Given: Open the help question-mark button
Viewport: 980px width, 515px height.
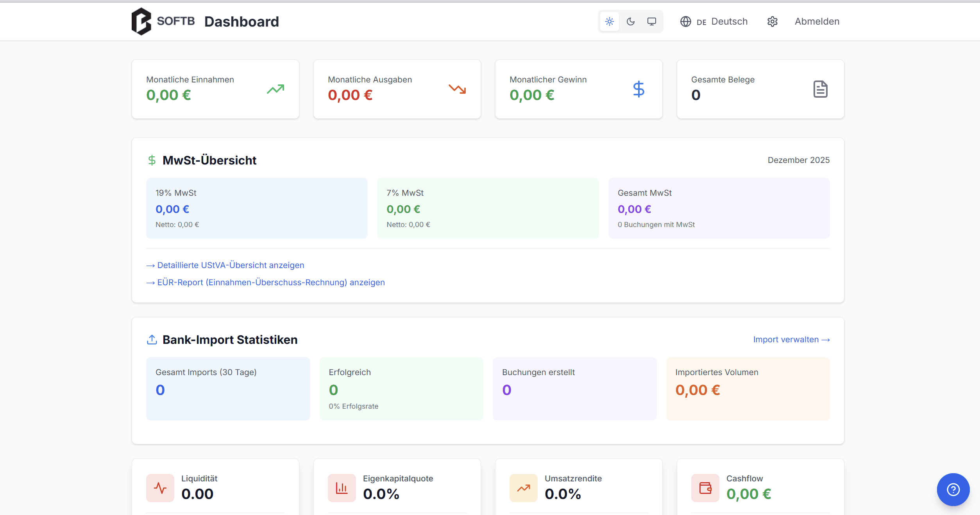Looking at the screenshot, I should [953, 489].
